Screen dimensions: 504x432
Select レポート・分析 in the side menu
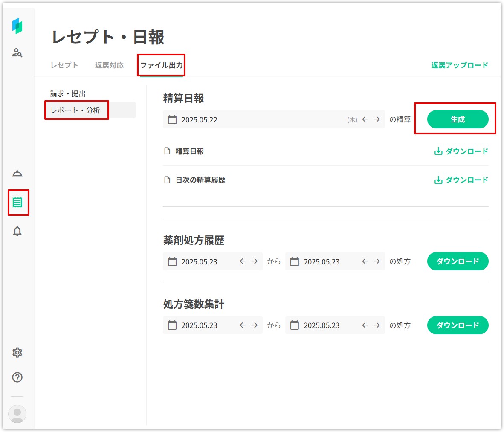(x=75, y=110)
